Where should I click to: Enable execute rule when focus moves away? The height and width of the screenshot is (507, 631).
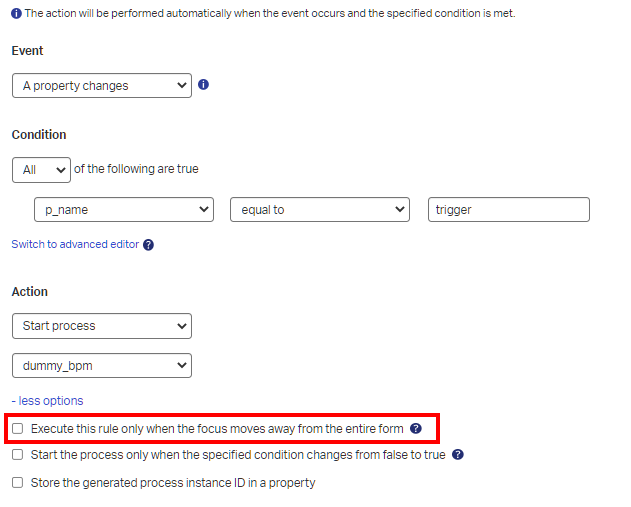coord(18,429)
